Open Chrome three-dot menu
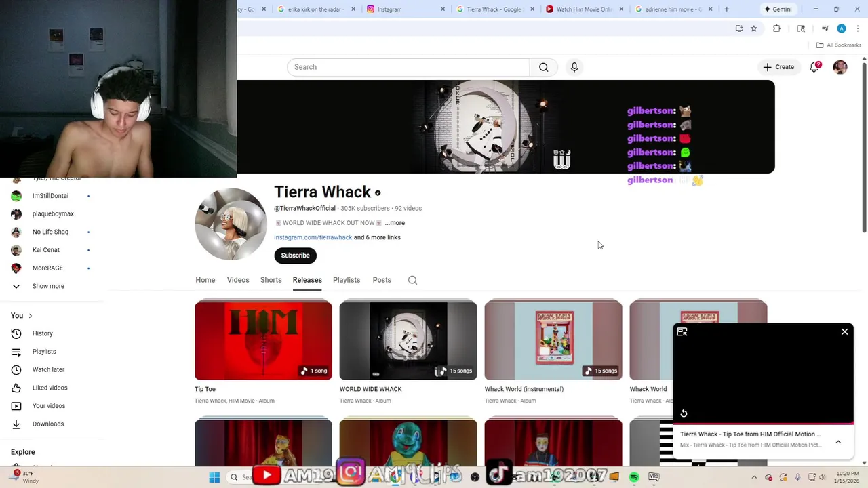 coord(858,28)
